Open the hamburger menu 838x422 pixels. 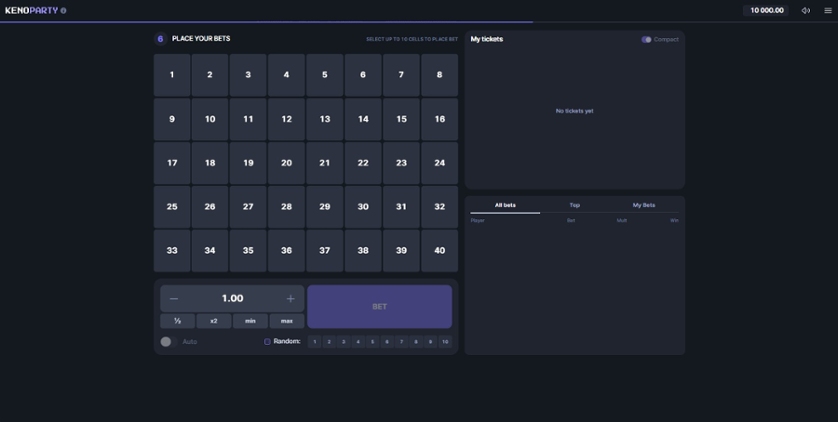tap(828, 11)
